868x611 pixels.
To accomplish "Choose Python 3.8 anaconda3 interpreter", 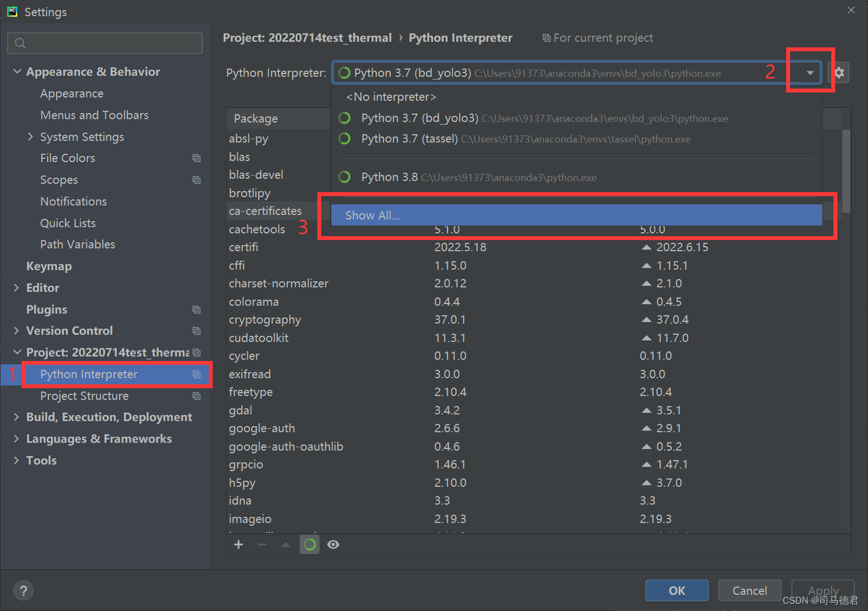I will (577, 177).
